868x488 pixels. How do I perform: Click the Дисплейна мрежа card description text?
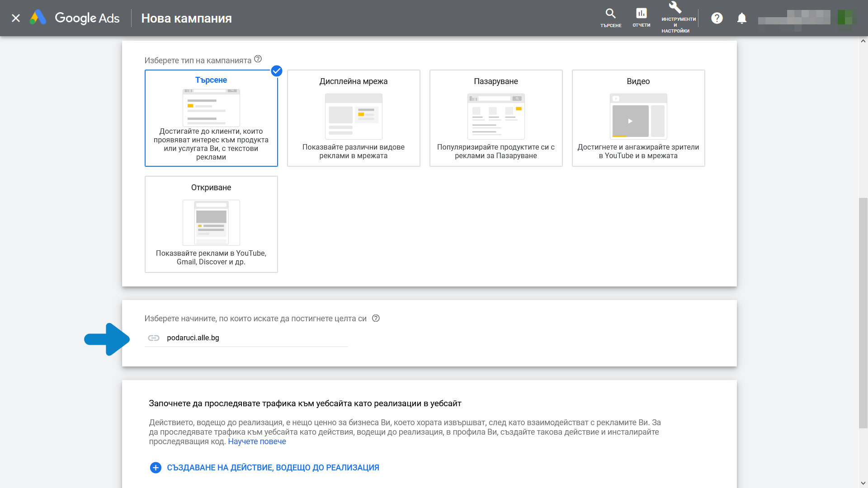click(x=354, y=151)
